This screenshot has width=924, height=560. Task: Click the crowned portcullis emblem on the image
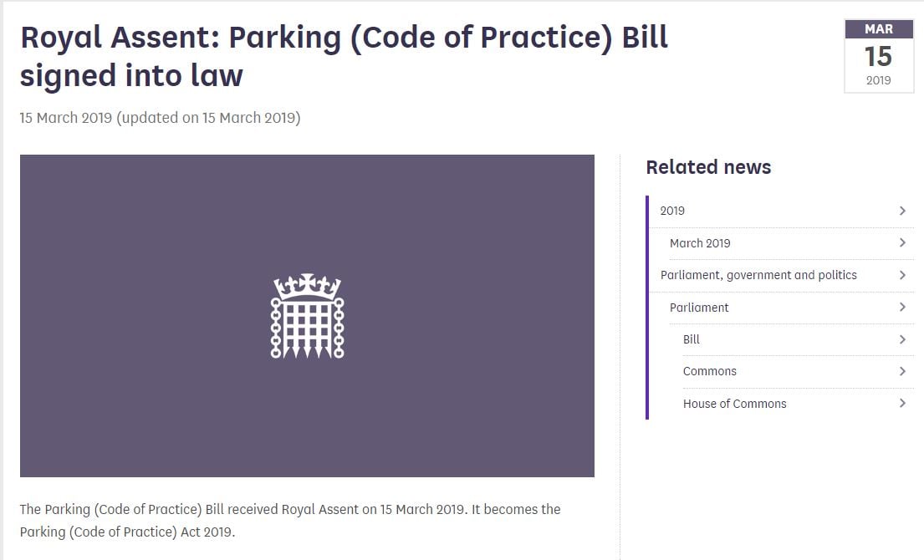click(x=307, y=316)
